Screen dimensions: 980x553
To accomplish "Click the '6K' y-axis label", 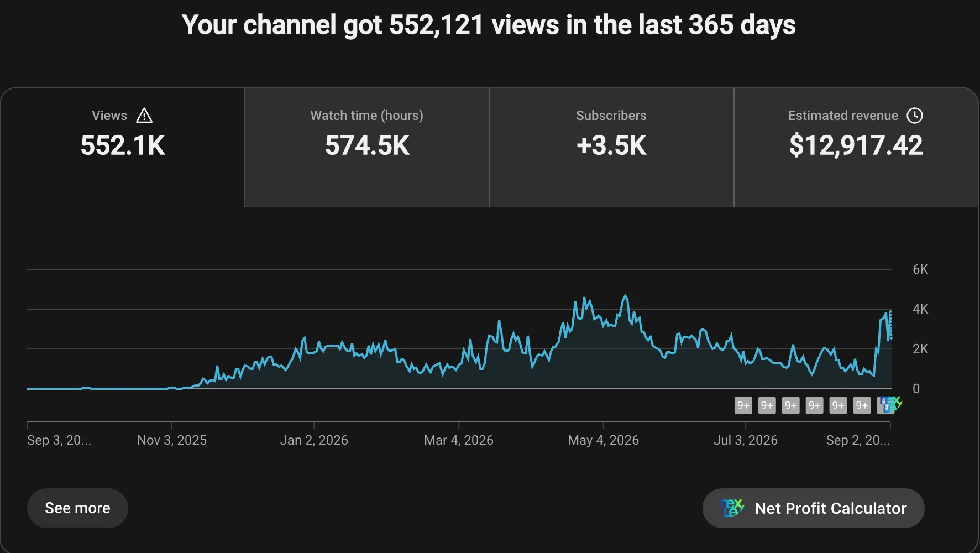I will (x=920, y=269).
